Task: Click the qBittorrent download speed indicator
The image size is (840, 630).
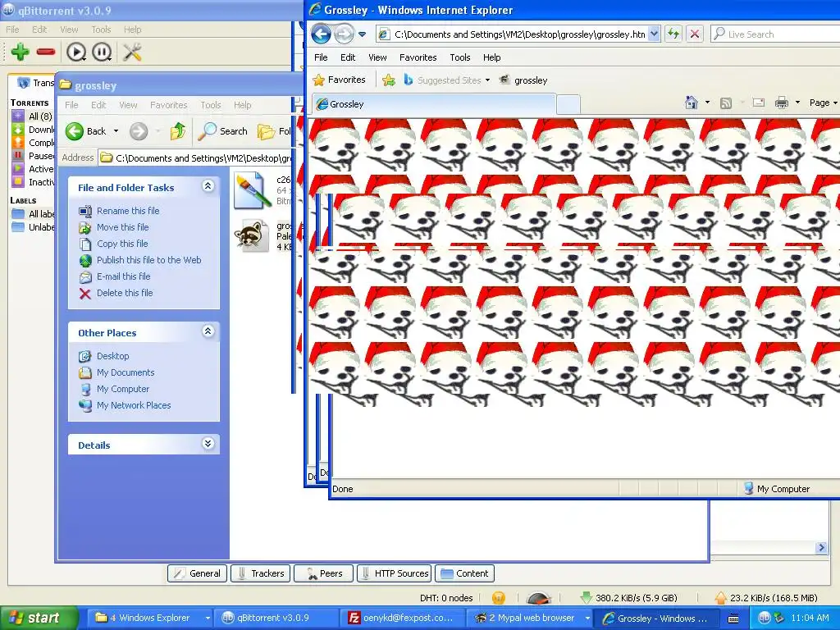Action: point(629,598)
